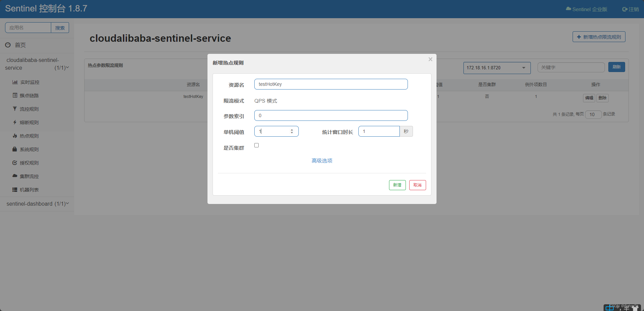Toggle the 是否集群 checkbox
The height and width of the screenshot is (311, 644).
point(257,145)
